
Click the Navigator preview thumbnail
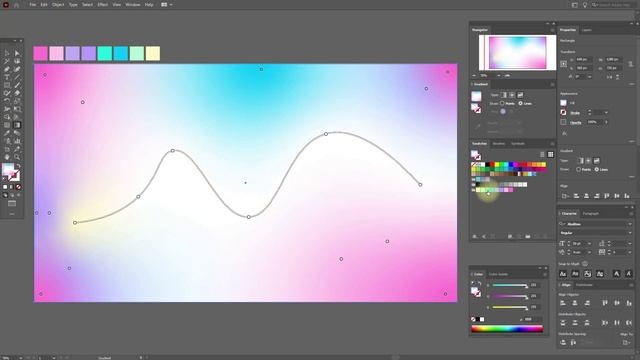[518, 53]
